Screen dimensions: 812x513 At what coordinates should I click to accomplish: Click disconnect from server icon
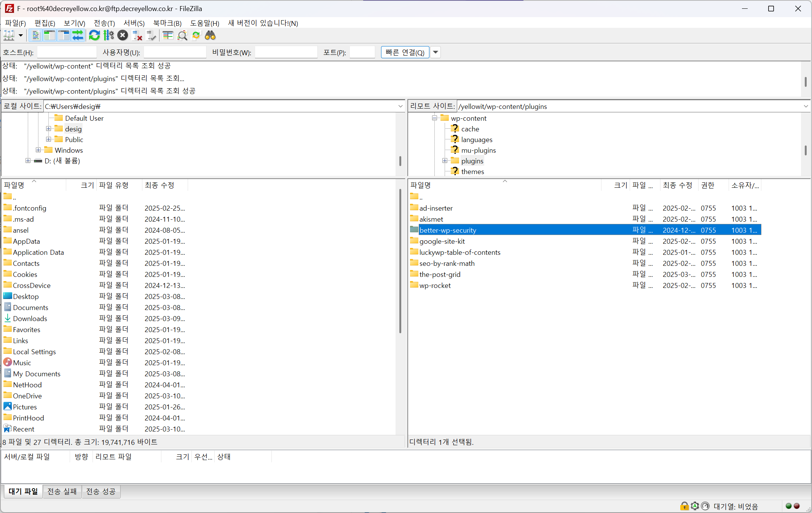coord(137,35)
